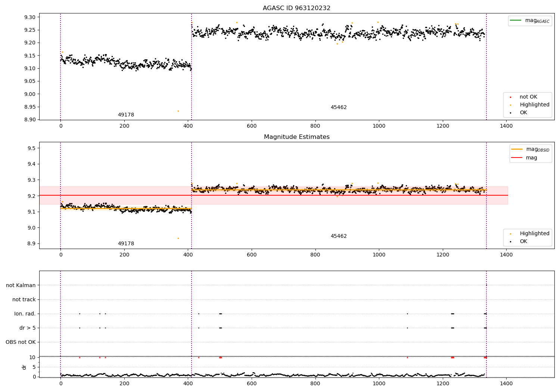This screenshot has height=392, width=560.
Task: Click the 'AGASC ID 963120232' plot title
Action: point(296,8)
